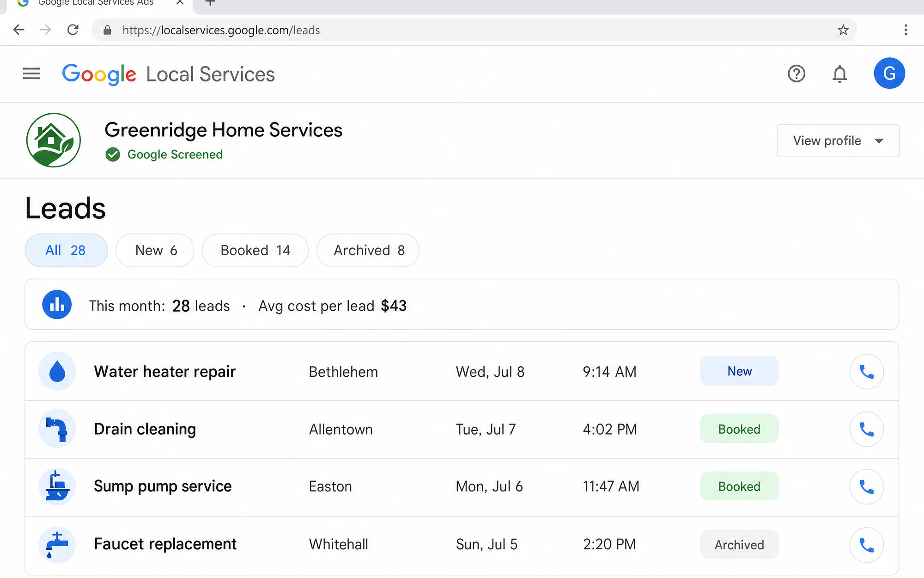Open the Sump pump service lead
The width and height of the screenshot is (924, 578).
[x=462, y=487]
